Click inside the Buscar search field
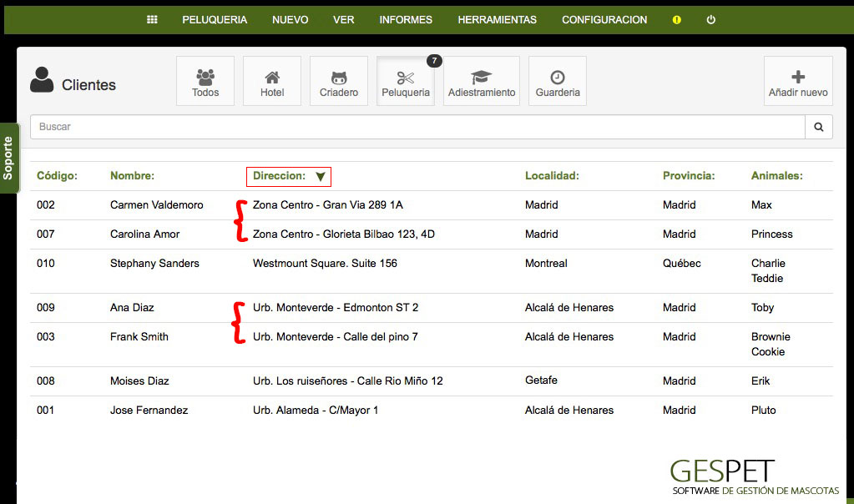This screenshot has height=504, width=854. 334,126
